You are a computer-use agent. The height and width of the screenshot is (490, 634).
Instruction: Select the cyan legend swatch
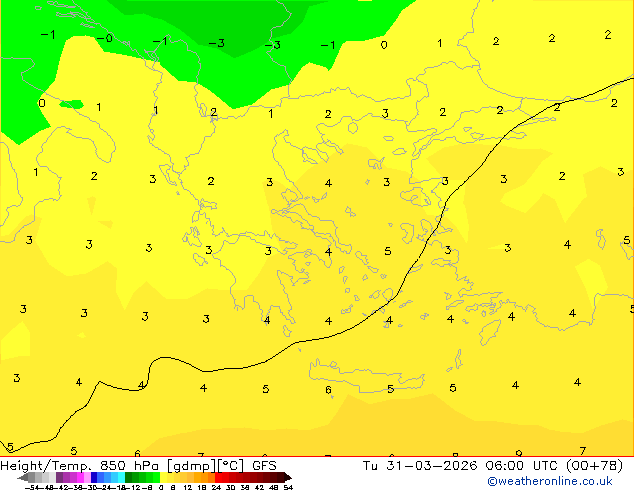(121, 477)
